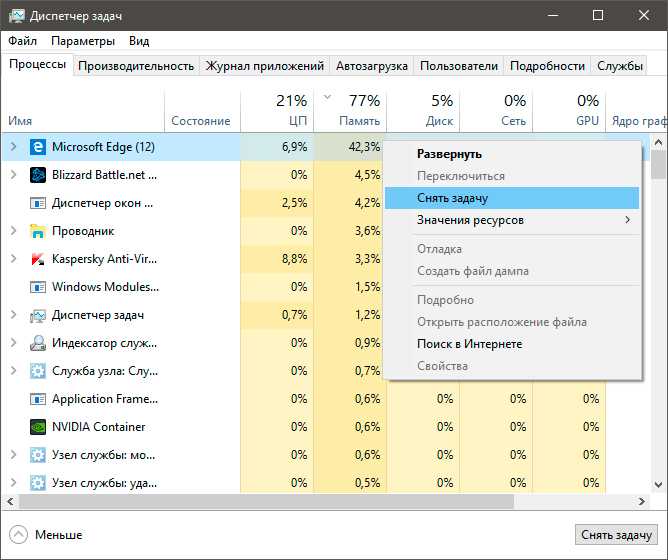The image size is (668, 560).
Task: Collapse view with Меньше arrow icon
Action: pos(18,534)
